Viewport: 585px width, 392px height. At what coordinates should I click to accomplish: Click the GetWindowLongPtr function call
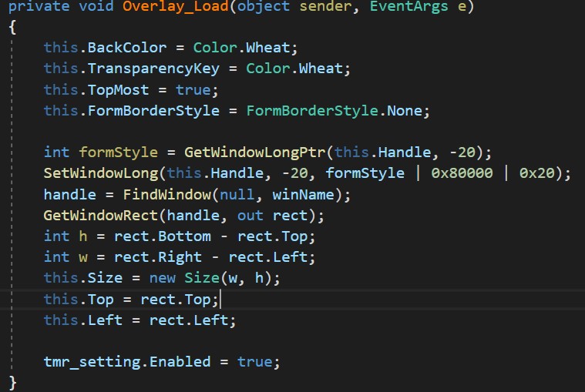click(255, 152)
